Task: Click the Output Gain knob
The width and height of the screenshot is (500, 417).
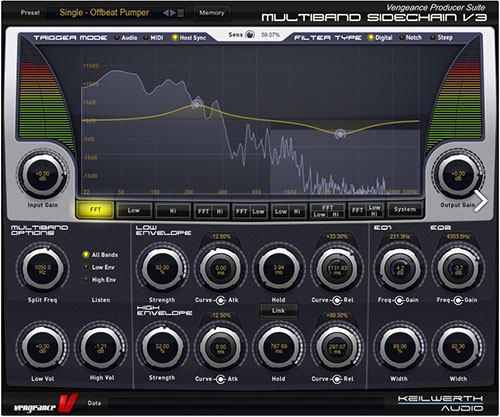Action: tap(458, 175)
